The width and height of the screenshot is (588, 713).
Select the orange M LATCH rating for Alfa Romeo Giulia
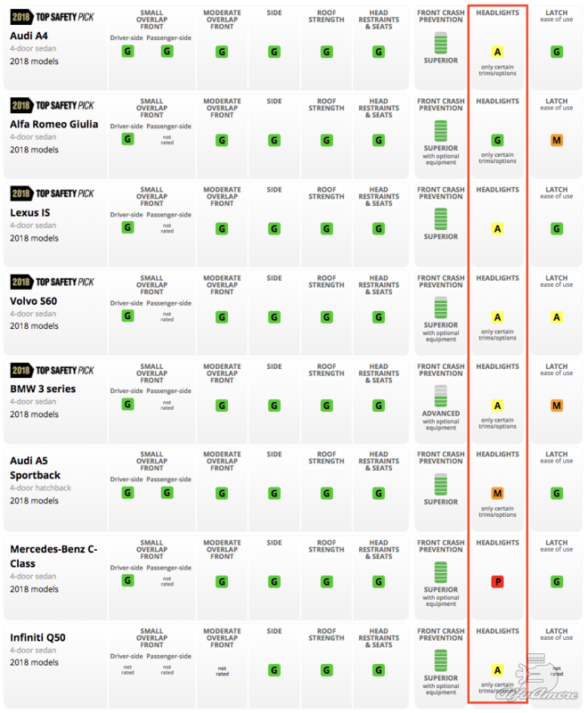(557, 140)
